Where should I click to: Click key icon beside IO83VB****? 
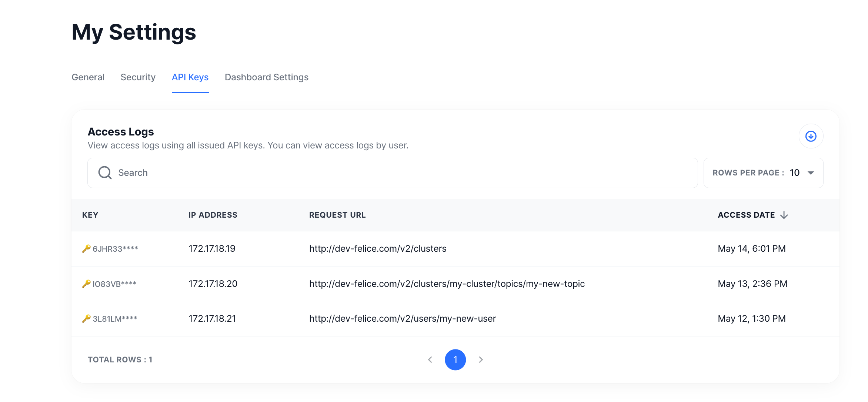click(x=86, y=284)
